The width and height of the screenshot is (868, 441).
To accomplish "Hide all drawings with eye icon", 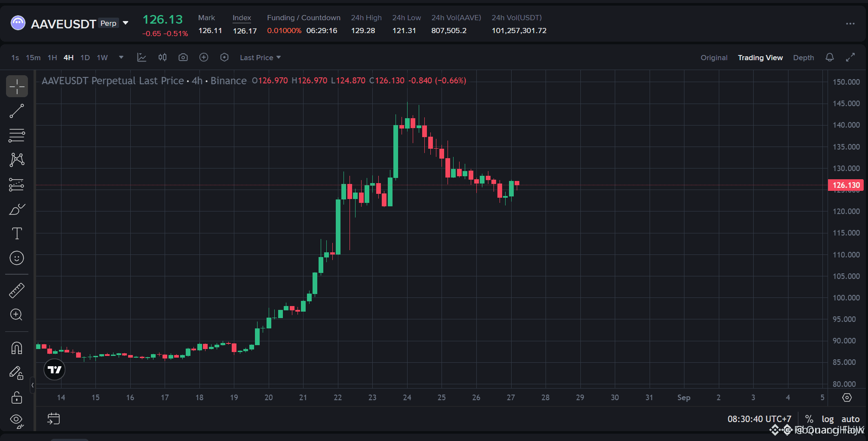I will coord(17,421).
